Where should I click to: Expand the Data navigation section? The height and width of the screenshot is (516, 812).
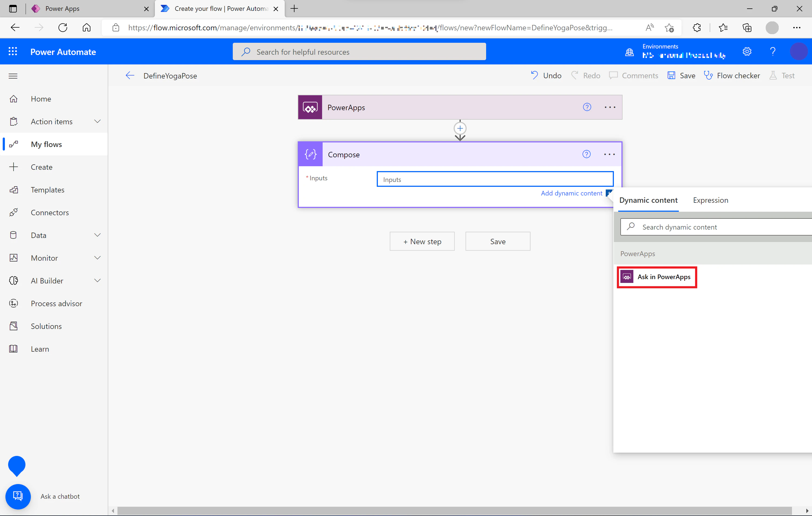click(97, 235)
